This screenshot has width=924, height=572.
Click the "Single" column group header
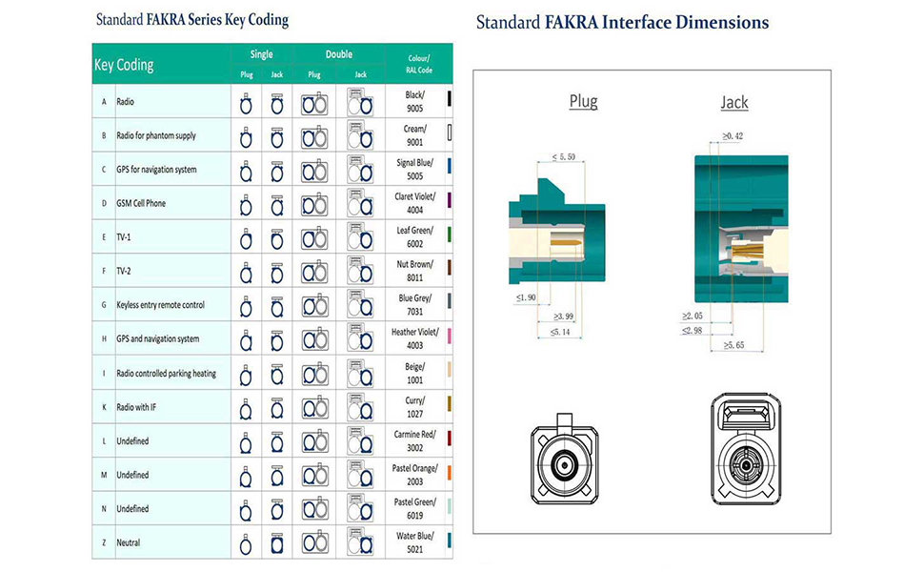[x=261, y=54]
